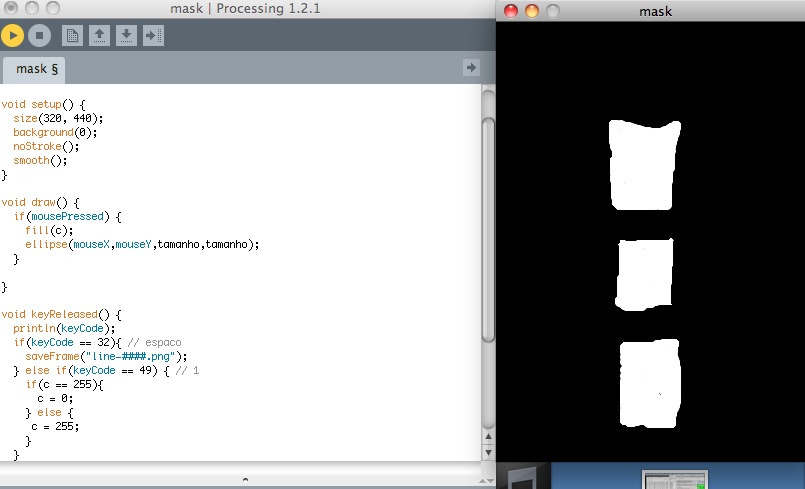Screen dimensions: 805x489
Task: Click the 'background(0);' code line
Action: 55,133
